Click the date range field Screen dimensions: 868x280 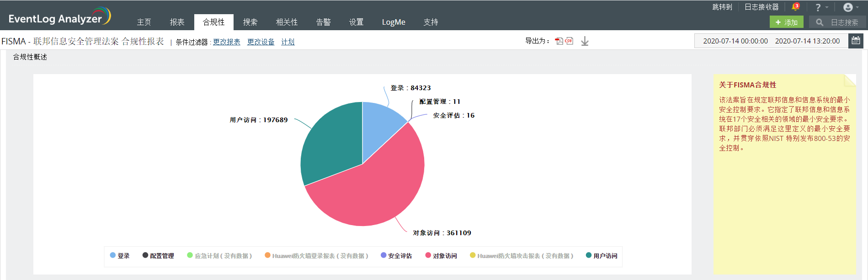tap(771, 41)
